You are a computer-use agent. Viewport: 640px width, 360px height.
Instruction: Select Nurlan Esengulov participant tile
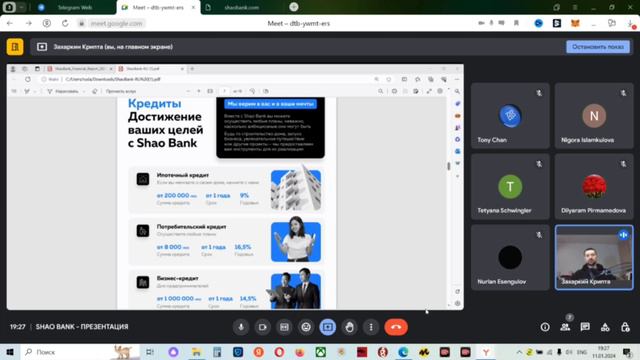pyautogui.click(x=510, y=258)
